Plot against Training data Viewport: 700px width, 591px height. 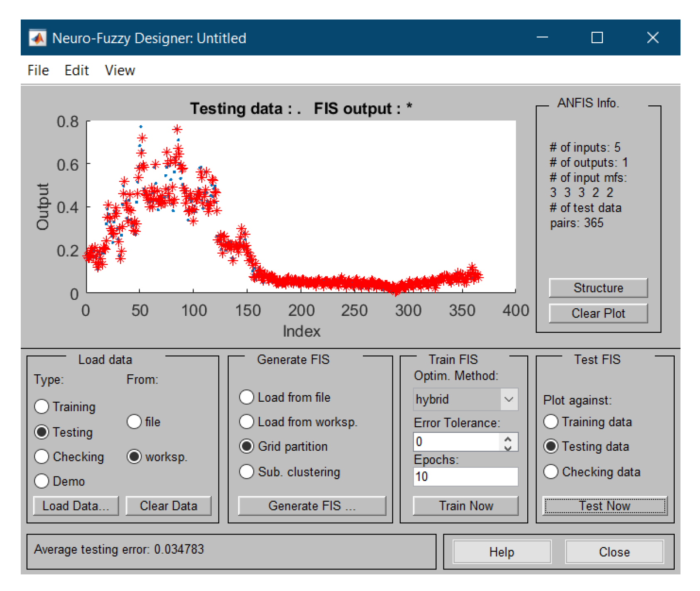551,422
